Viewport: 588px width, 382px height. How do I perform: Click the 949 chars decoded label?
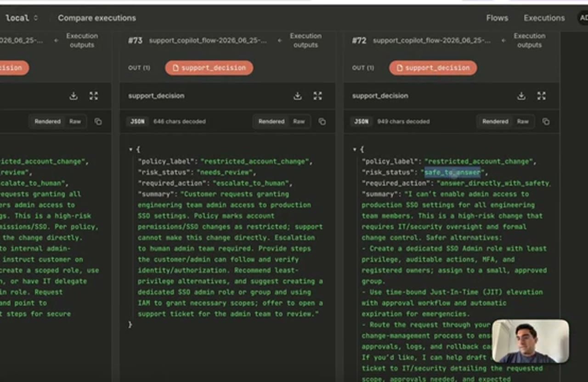click(x=403, y=122)
